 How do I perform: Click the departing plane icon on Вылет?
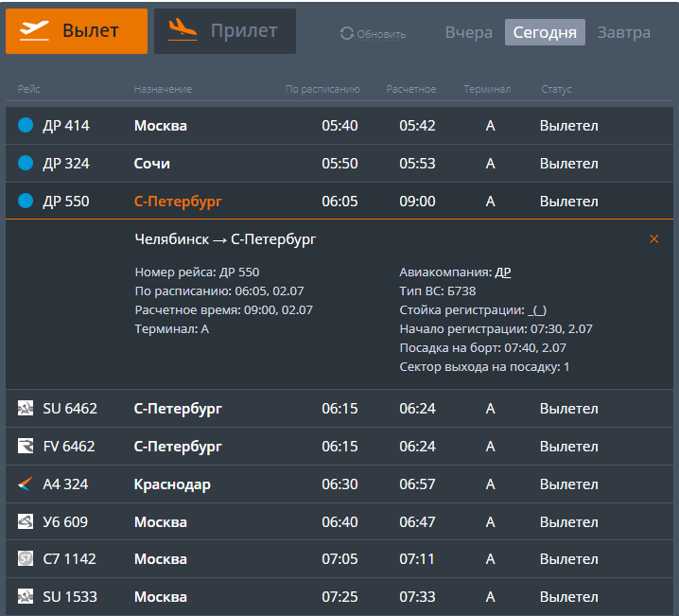[34, 31]
